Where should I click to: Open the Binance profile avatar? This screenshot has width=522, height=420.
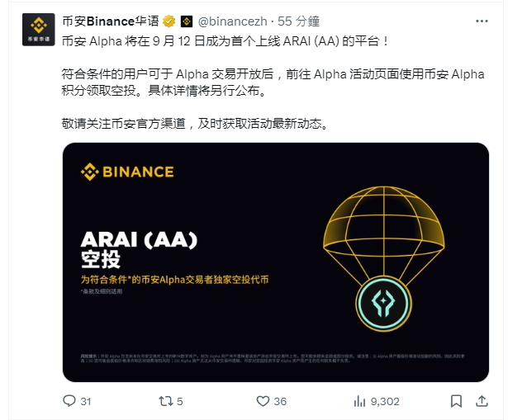pos(38,29)
